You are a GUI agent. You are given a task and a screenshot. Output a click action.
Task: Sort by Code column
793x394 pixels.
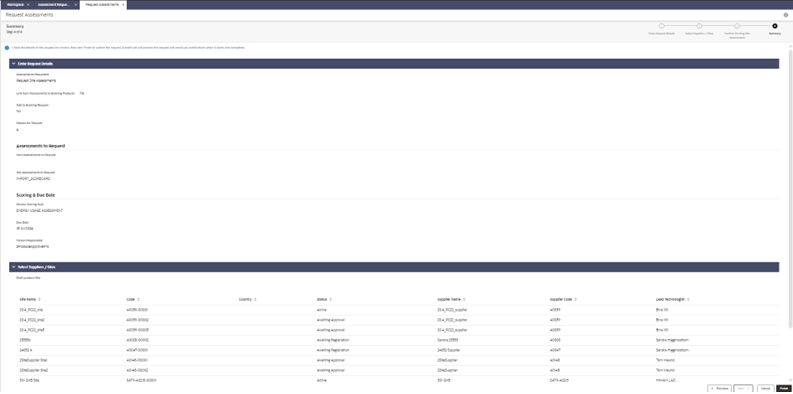138,299
